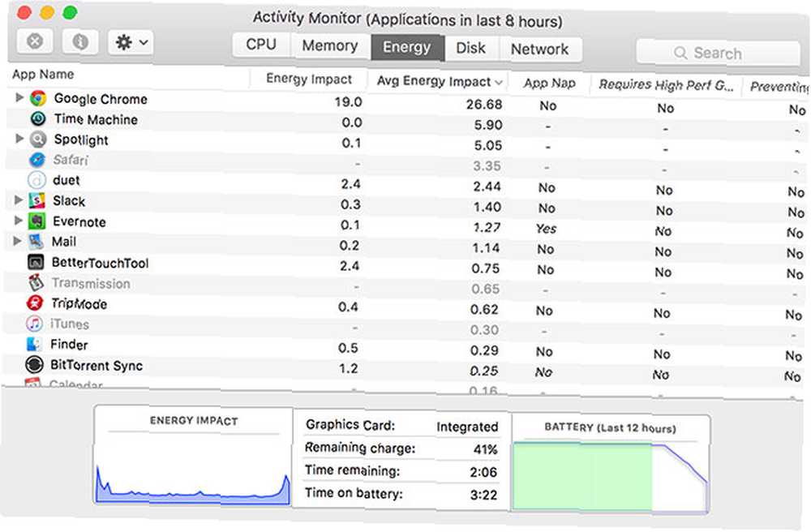Click the Slack app icon
This screenshot has height=532, width=811.
pyautogui.click(x=36, y=200)
